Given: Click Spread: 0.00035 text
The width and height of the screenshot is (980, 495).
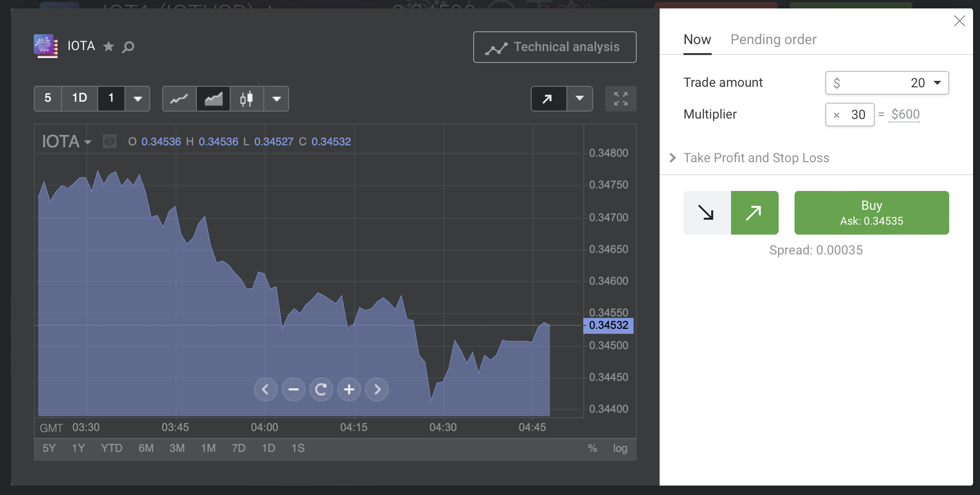Looking at the screenshot, I should (816, 250).
